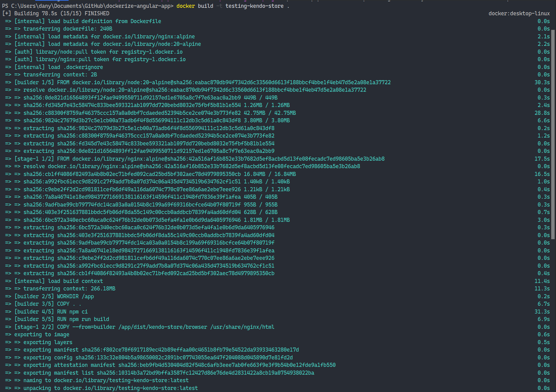Click the 'RUN npm run build' line
556x392 pixels.
coord(62,319)
